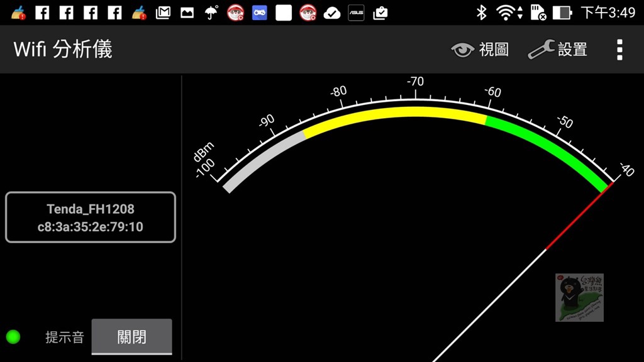Tap the -70 gauge label
The width and height of the screenshot is (644, 362).
[415, 81]
